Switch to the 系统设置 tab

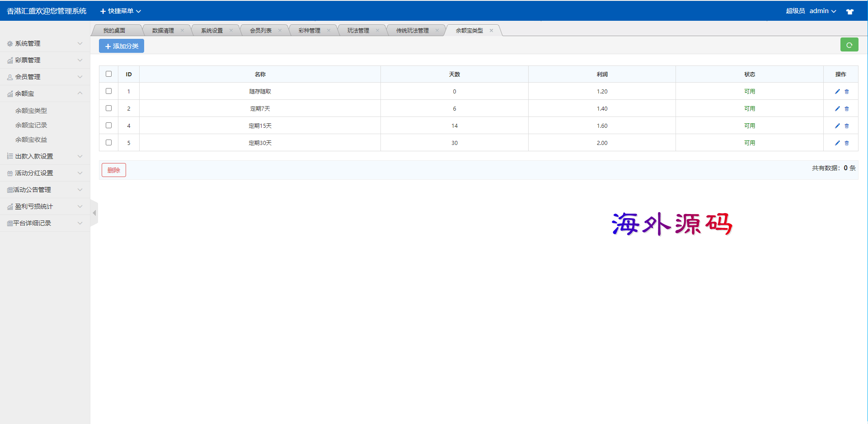pos(212,31)
